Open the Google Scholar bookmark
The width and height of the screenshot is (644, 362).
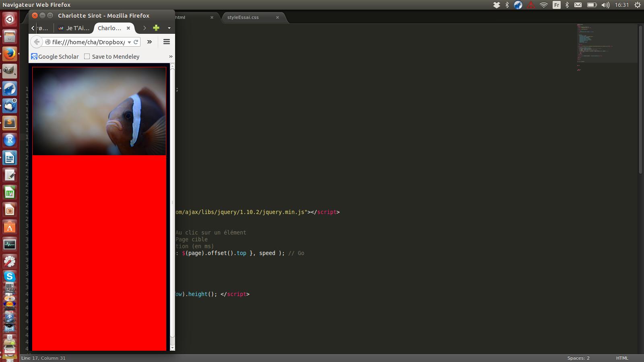(x=55, y=57)
